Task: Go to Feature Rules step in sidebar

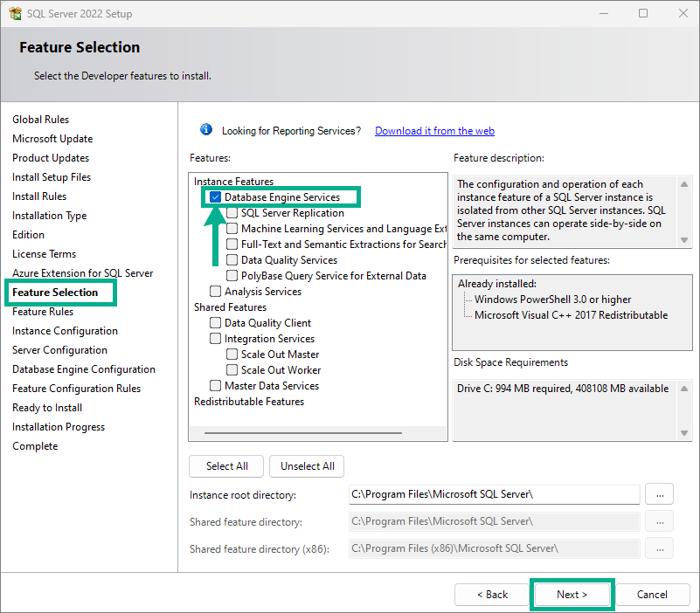Action: (x=43, y=312)
